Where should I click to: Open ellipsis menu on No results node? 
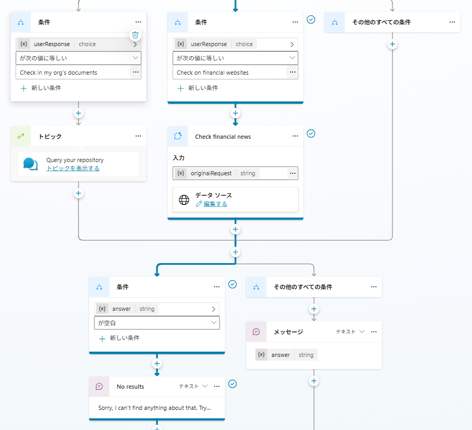coord(217,386)
